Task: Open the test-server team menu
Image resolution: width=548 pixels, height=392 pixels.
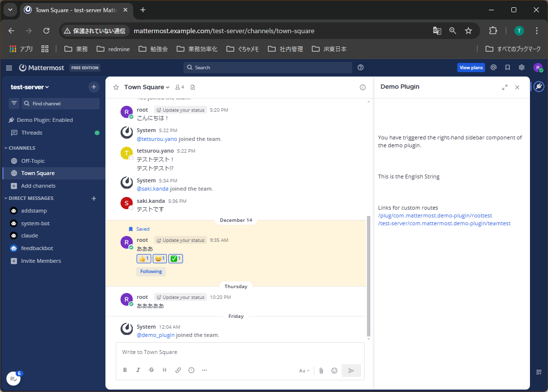Action: (30, 87)
